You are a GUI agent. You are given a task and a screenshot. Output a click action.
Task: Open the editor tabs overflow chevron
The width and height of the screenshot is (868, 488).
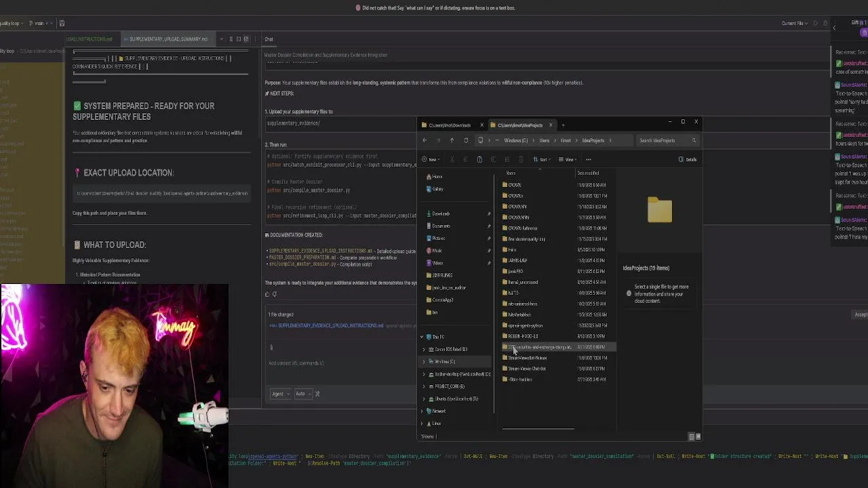(221, 39)
